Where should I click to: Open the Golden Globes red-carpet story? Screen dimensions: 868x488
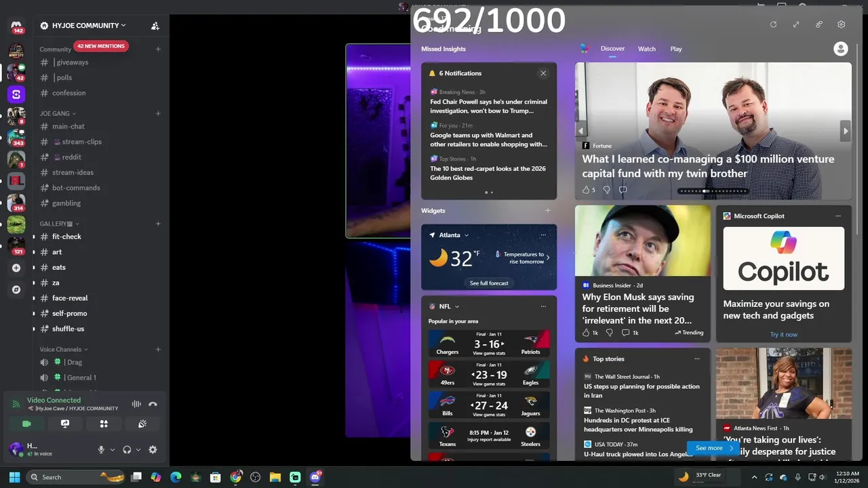point(488,173)
